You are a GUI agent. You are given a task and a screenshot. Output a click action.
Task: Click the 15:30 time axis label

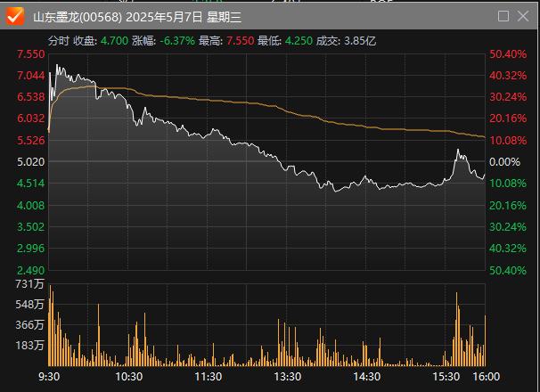tap(446, 377)
